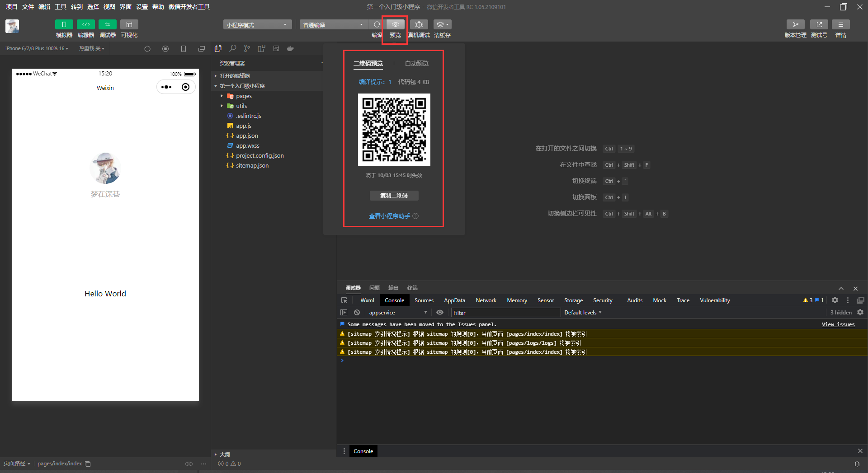The height and width of the screenshot is (473, 868).
Task: Click the View issues link
Action: (838, 324)
